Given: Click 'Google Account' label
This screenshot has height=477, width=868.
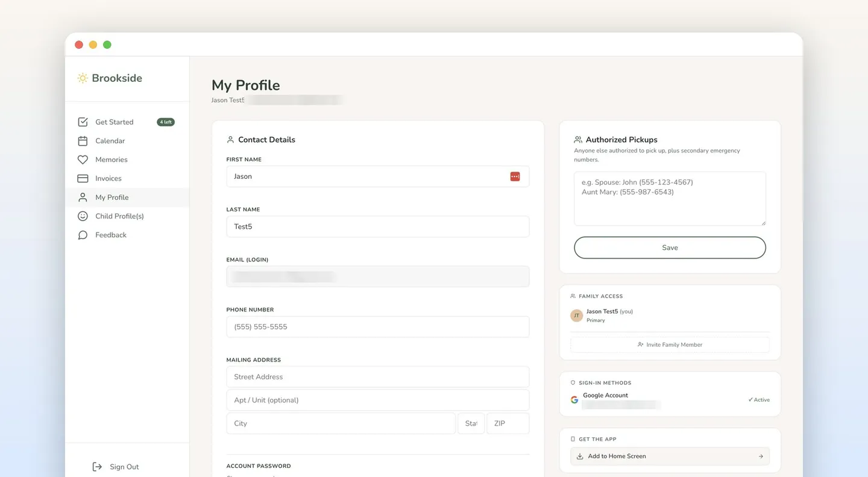Looking at the screenshot, I should tap(605, 396).
